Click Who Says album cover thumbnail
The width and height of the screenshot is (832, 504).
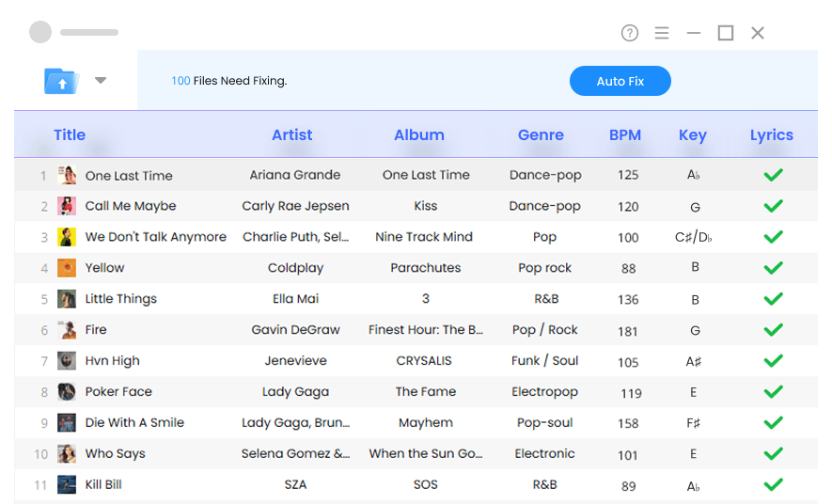tap(67, 453)
